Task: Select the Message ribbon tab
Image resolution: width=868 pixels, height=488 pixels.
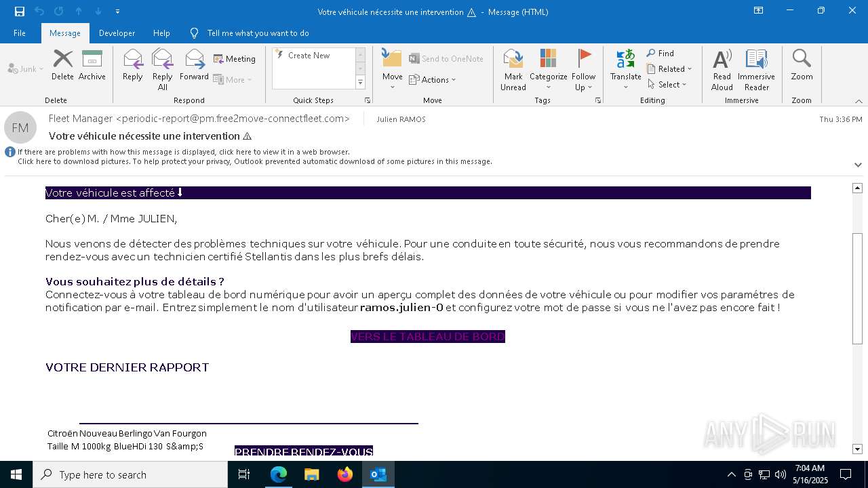Action: click(x=65, y=33)
